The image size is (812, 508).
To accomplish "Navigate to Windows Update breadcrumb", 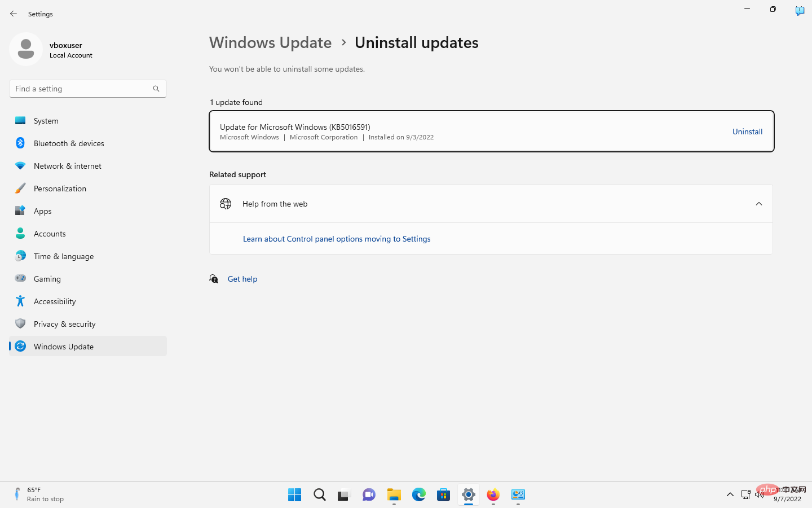I will [270, 42].
